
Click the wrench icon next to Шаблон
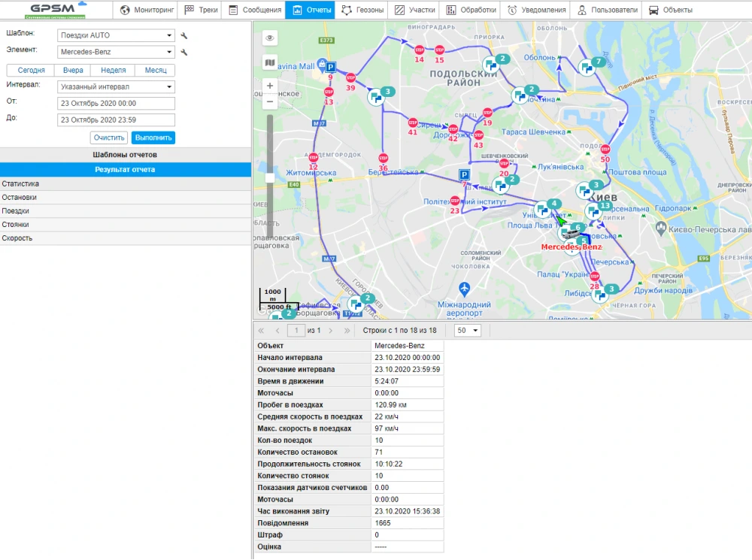click(x=183, y=35)
